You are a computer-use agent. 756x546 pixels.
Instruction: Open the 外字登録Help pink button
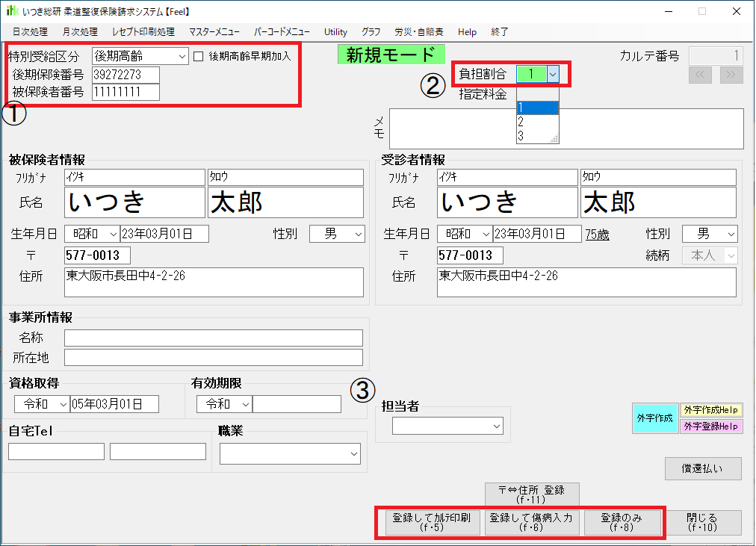coord(712,426)
